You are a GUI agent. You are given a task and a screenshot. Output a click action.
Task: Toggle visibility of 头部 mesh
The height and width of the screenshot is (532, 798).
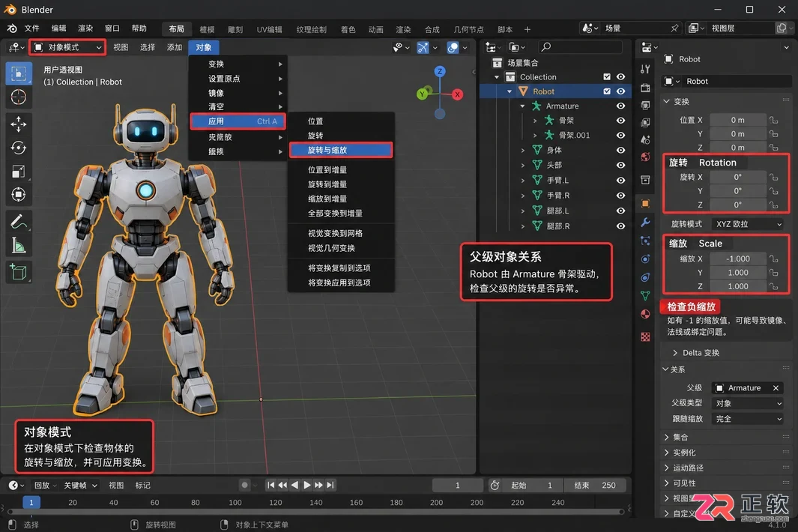tap(621, 165)
